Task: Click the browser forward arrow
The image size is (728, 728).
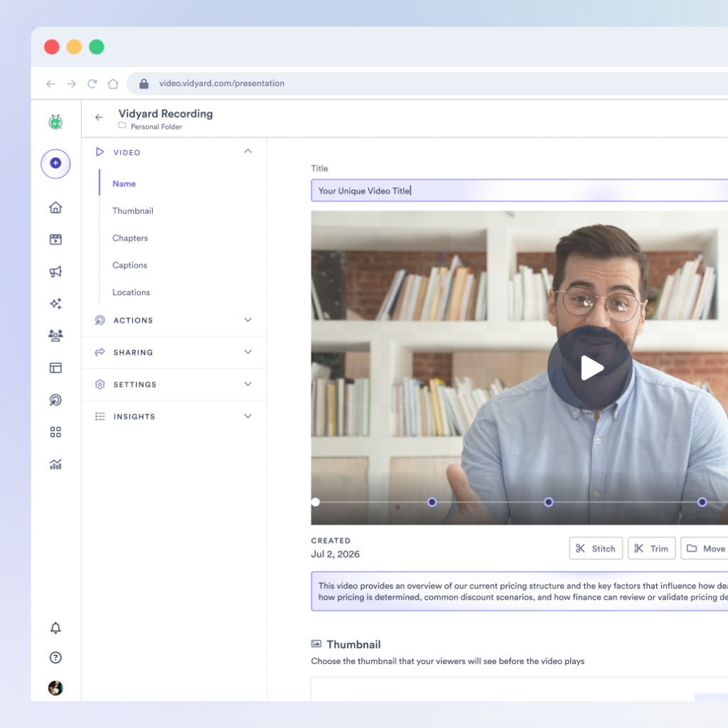Action: click(x=71, y=84)
